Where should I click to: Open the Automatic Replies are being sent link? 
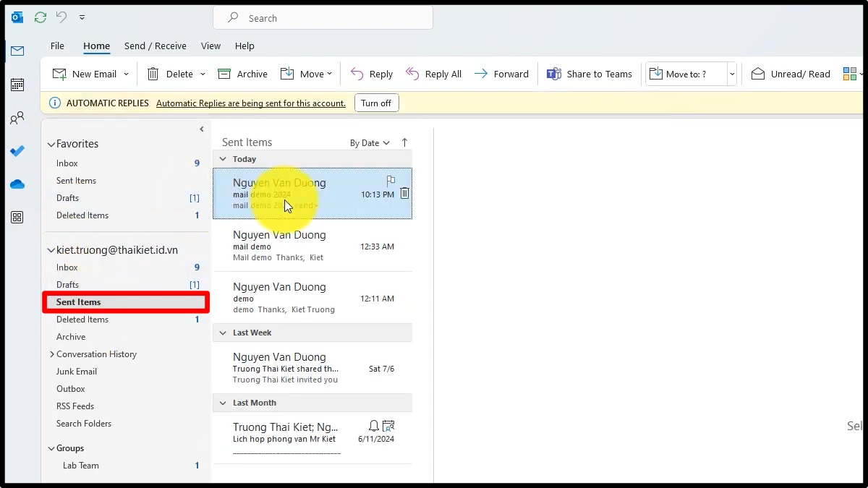coord(251,103)
